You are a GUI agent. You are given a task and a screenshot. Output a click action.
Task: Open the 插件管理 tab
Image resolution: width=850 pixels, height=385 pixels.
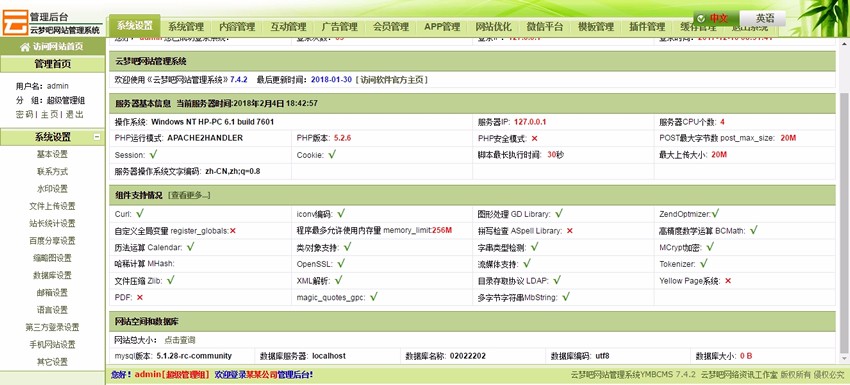(x=647, y=27)
